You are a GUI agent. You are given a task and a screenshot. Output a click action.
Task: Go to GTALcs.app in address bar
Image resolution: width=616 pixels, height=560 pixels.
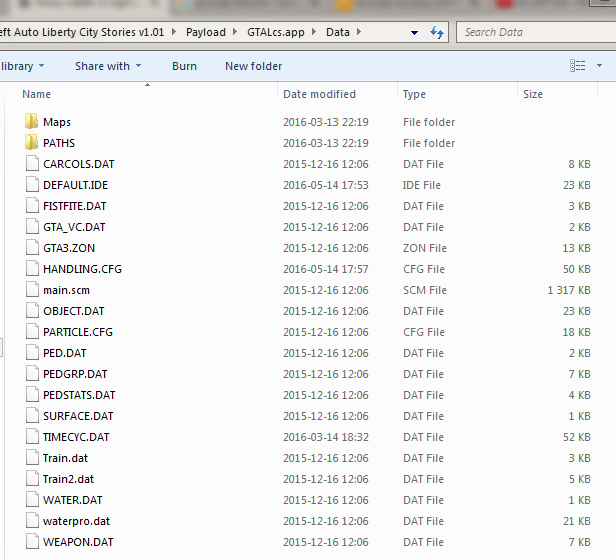276,32
